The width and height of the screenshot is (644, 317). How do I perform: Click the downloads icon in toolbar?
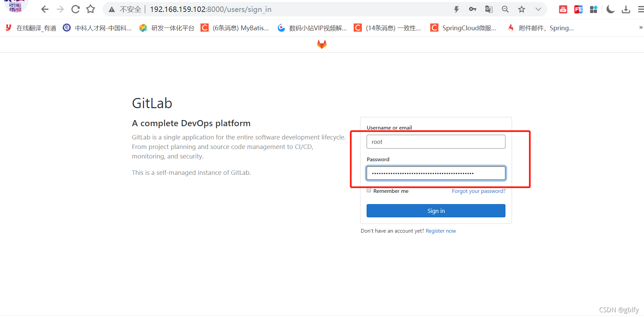(x=626, y=9)
